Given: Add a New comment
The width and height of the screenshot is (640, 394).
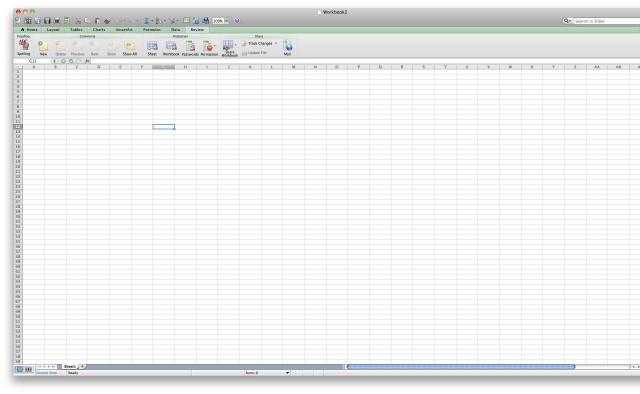Looking at the screenshot, I should 43,48.
